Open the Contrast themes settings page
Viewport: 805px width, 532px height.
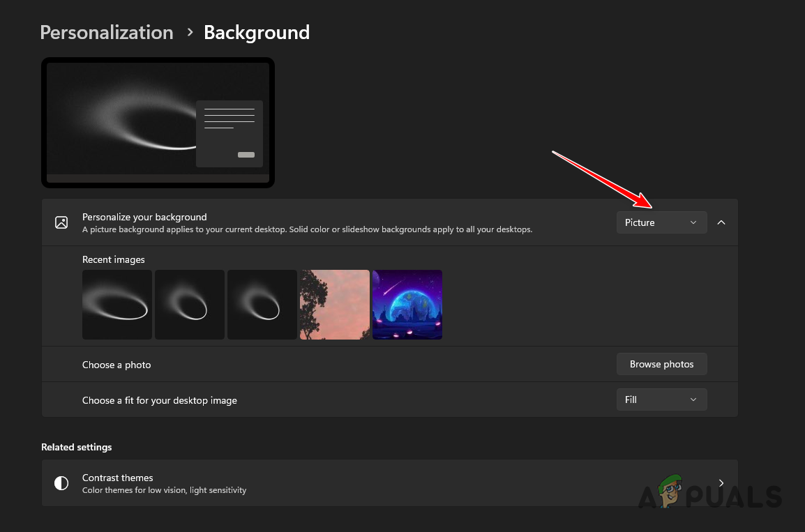[389, 482]
